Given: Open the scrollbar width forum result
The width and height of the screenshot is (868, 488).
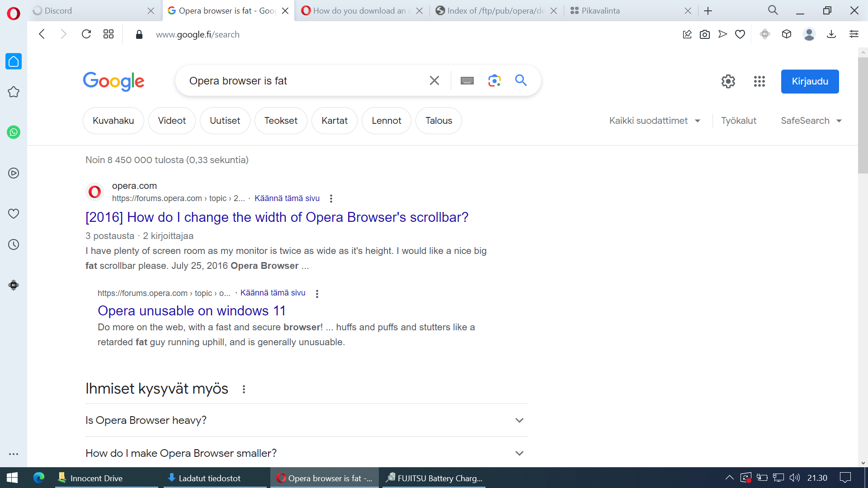Looking at the screenshot, I should point(277,217).
